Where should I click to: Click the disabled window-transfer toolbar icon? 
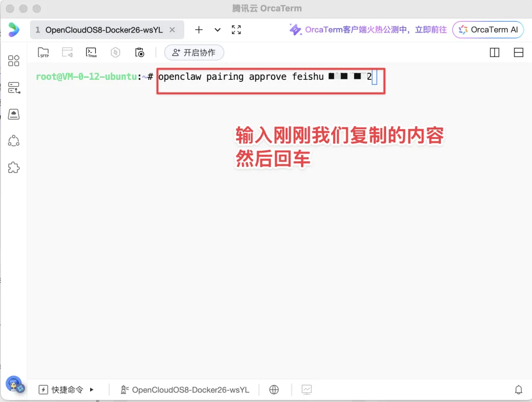[67, 53]
